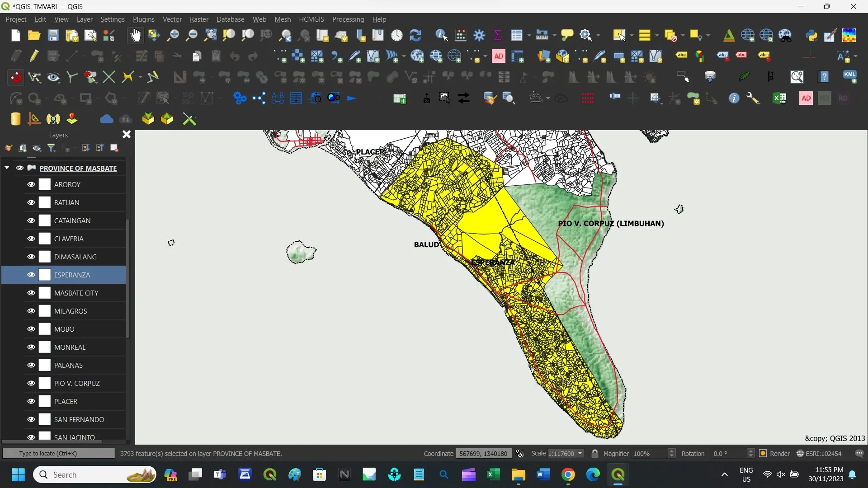
Task: Click the Identify Features tool
Action: pos(441,35)
